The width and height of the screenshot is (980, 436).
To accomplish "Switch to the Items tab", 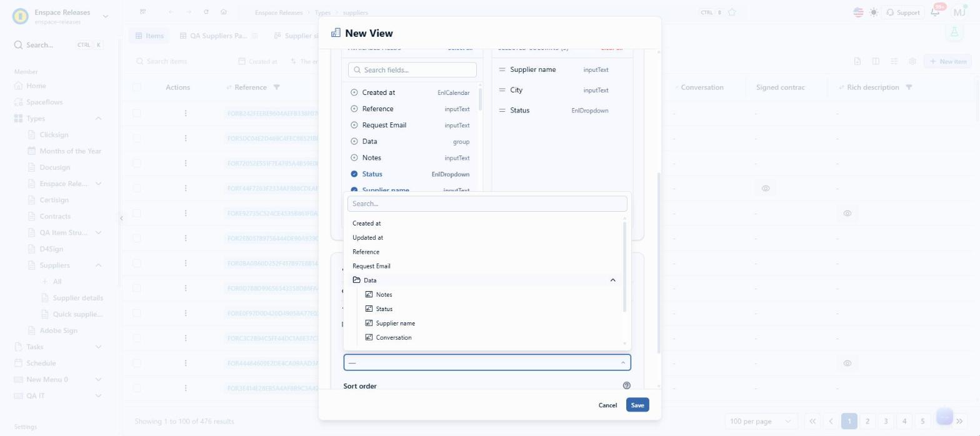I will point(149,36).
